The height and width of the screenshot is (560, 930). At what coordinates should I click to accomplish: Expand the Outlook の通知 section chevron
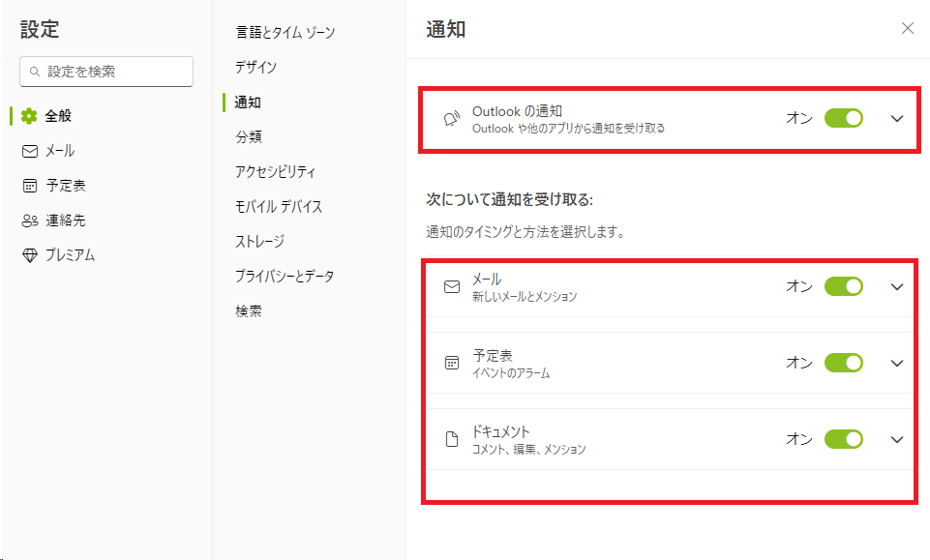point(896,118)
